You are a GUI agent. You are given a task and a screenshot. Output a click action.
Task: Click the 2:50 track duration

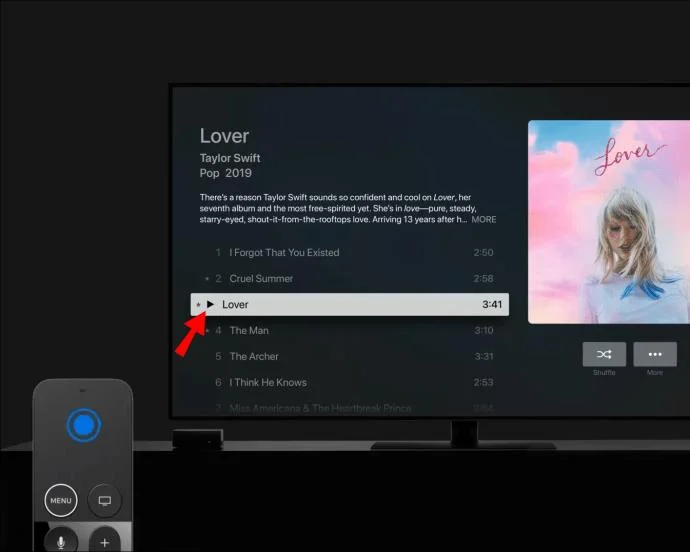tap(483, 253)
